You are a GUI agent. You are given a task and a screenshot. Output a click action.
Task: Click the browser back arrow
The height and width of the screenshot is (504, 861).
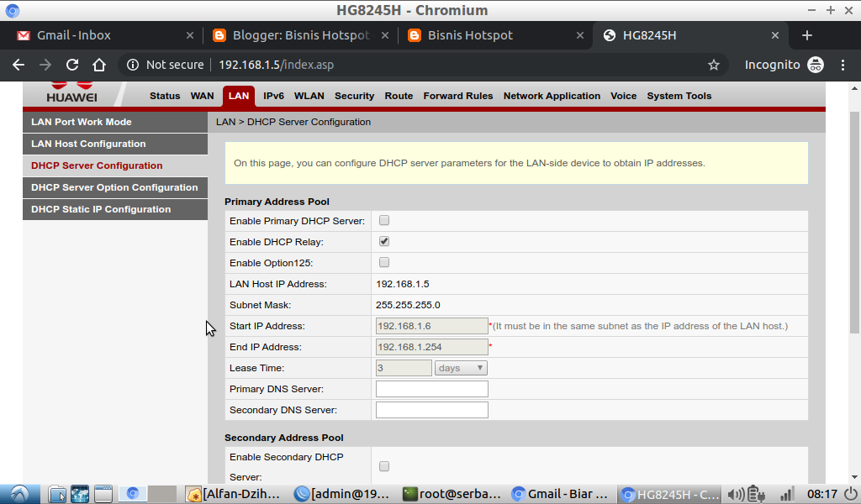click(x=18, y=64)
